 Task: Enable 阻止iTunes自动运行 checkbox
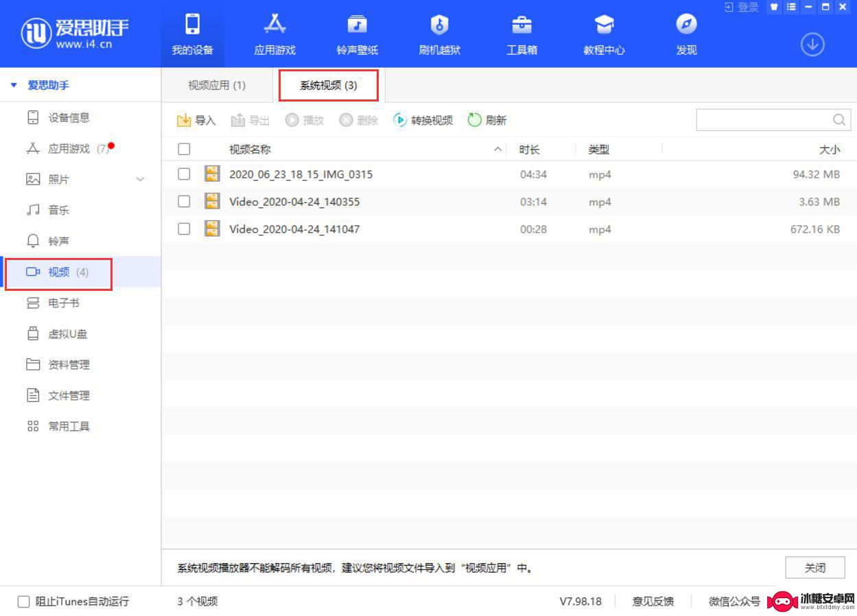click(x=24, y=602)
